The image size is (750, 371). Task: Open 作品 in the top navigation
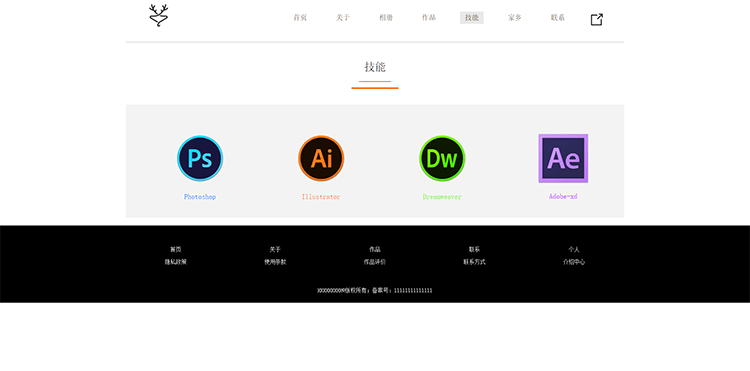tap(429, 18)
